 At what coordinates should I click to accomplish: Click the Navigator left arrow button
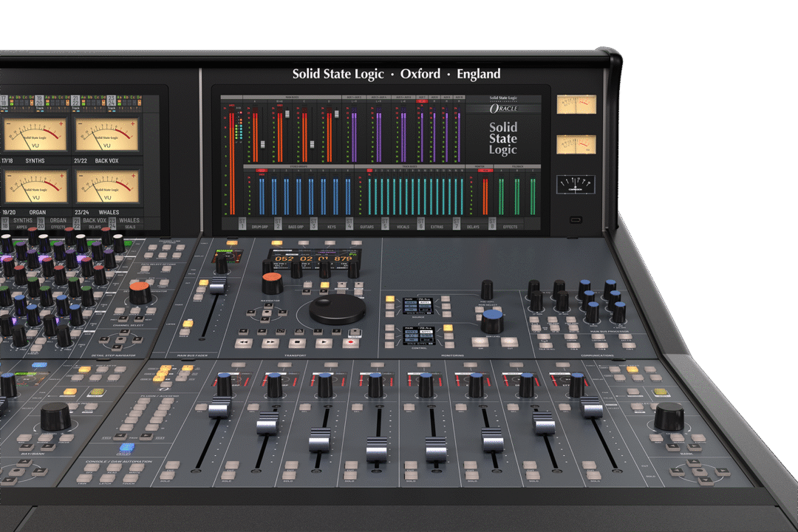coord(253,313)
